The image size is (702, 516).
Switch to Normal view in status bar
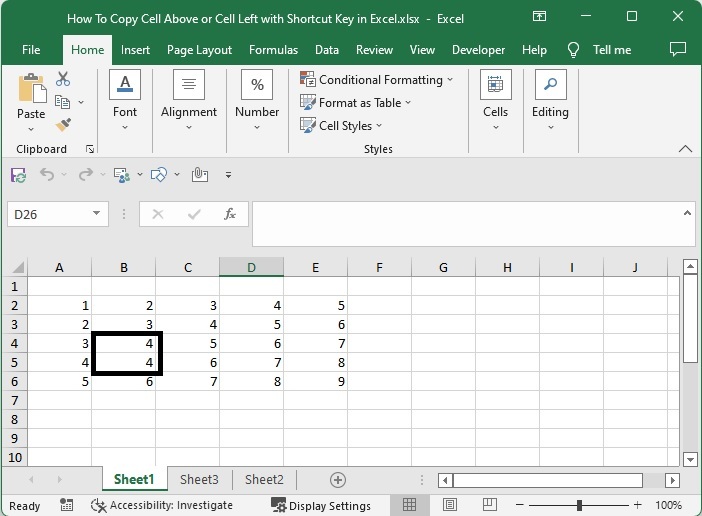click(x=409, y=506)
